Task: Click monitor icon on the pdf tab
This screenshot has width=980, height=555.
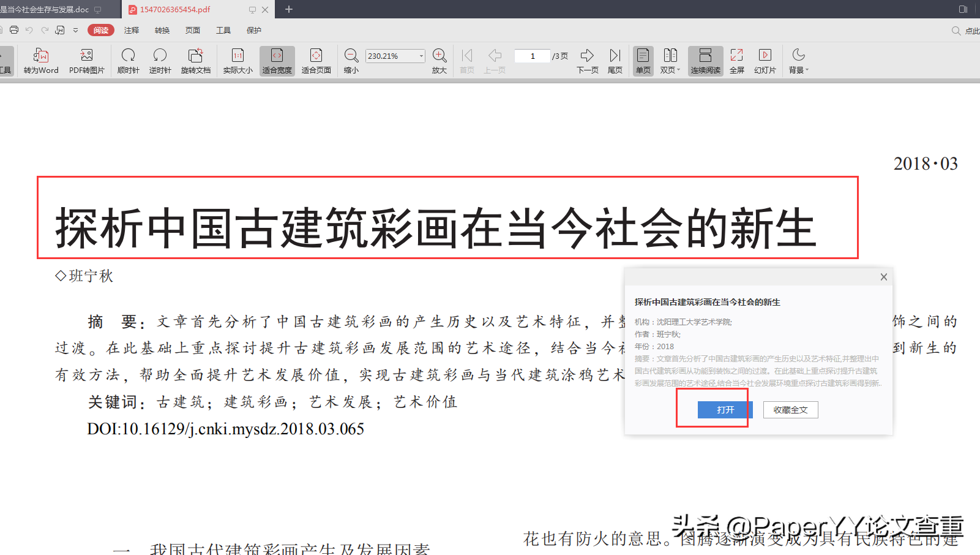Action: click(252, 10)
